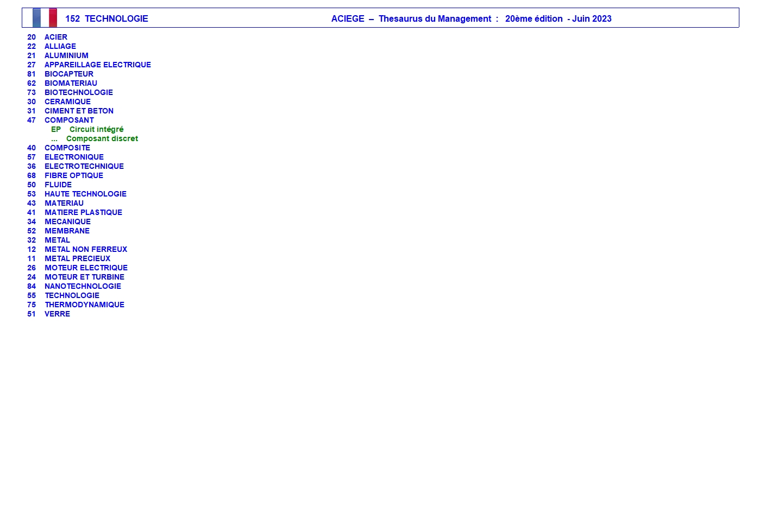The image size is (766, 532).
Task: Click the 152 TECHNOLOGIE header title
Action: [x=106, y=18]
